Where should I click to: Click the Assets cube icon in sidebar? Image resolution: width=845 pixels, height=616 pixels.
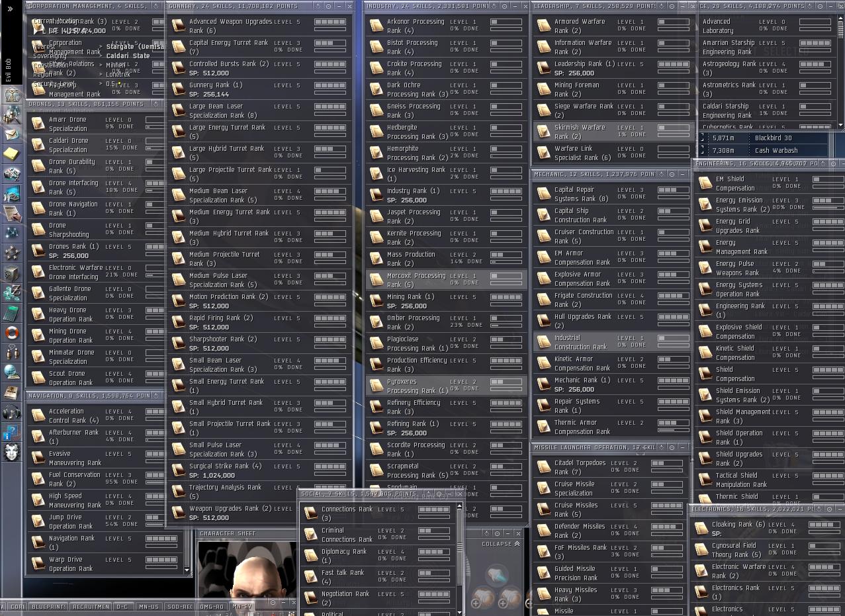click(x=12, y=273)
